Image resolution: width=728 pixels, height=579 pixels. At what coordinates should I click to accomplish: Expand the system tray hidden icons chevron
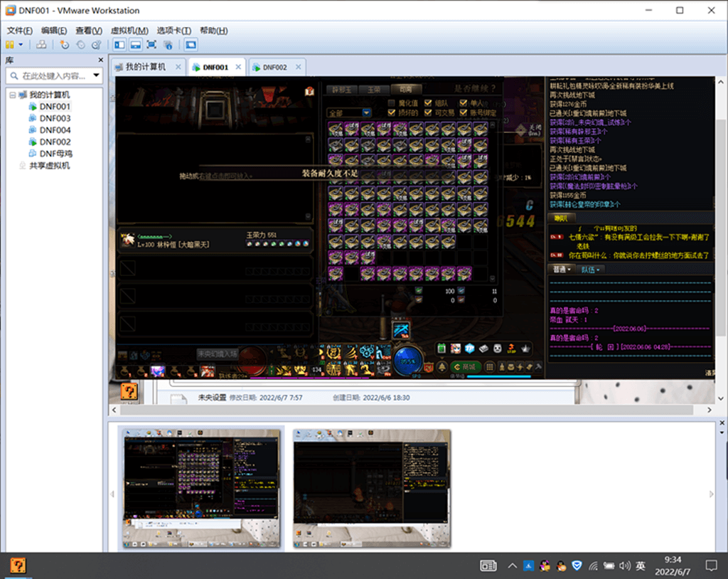pyautogui.click(x=512, y=565)
